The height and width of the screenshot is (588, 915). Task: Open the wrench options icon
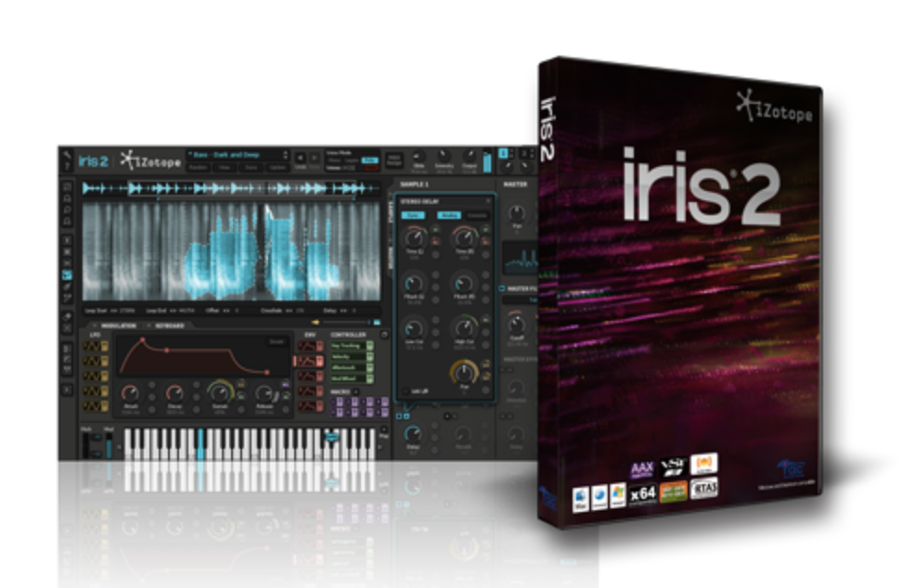(67, 155)
